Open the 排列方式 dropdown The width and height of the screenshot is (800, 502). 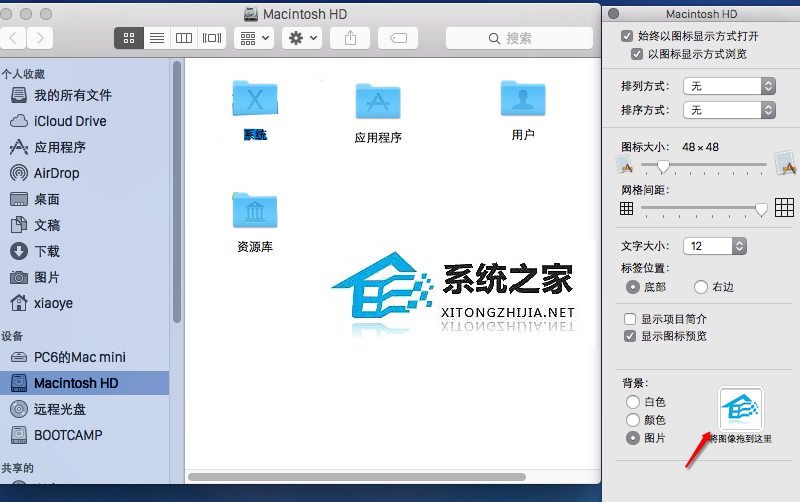(x=728, y=86)
